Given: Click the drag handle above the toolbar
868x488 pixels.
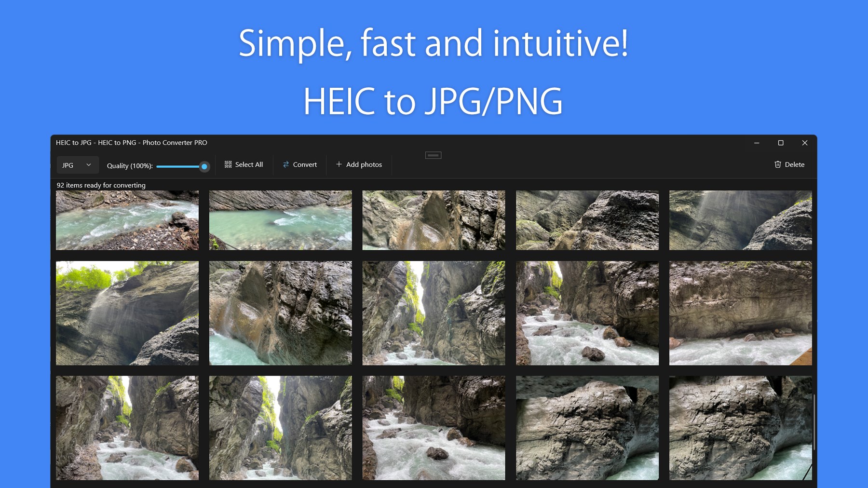Looking at the screenshot, I should 433,154.
